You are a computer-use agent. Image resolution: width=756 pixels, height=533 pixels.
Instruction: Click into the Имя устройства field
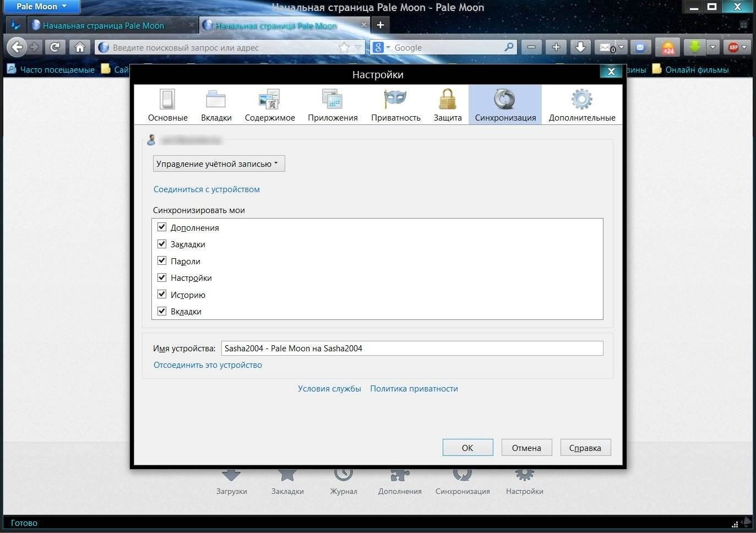tap(412, 348)
